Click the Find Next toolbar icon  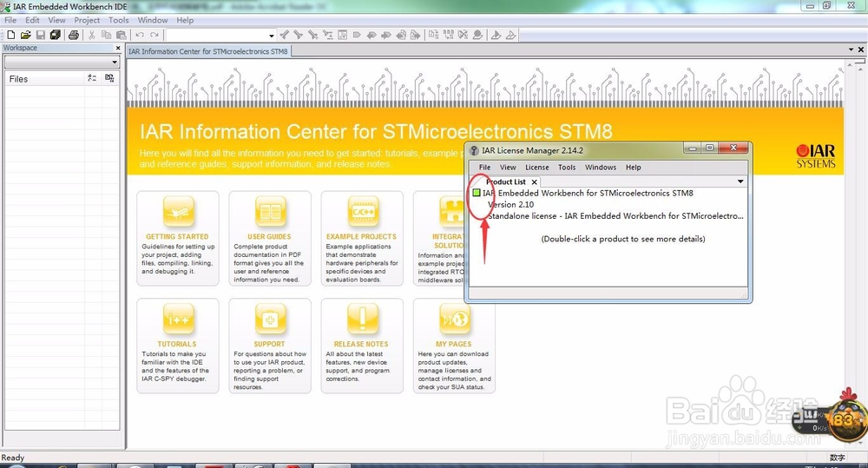click(x=299, y=35)
